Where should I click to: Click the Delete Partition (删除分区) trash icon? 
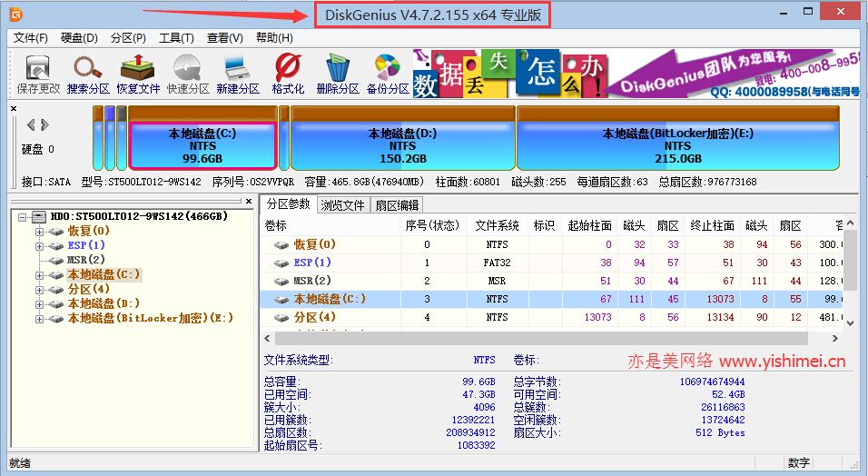pos(338,74)
